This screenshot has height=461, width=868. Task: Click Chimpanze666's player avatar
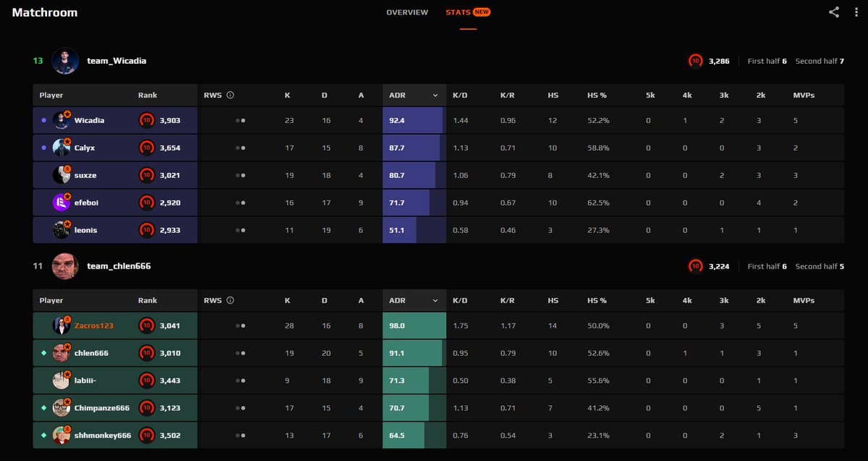(61, 407)
